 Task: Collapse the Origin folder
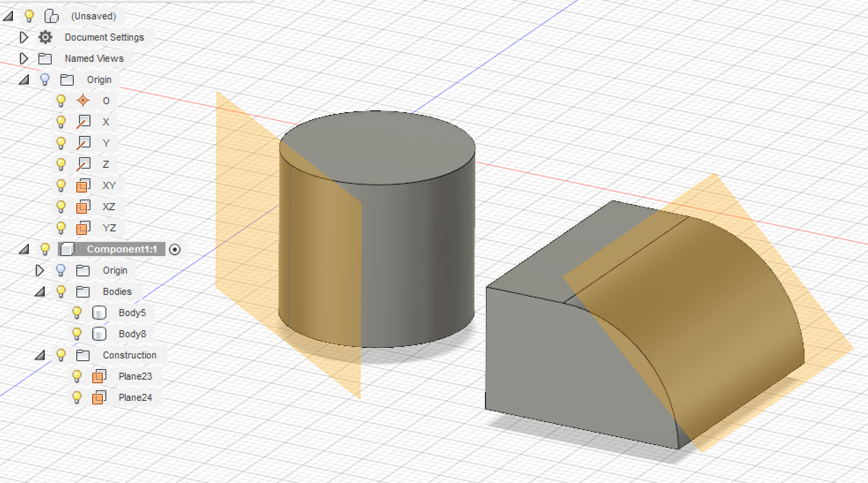coord(24,79)
